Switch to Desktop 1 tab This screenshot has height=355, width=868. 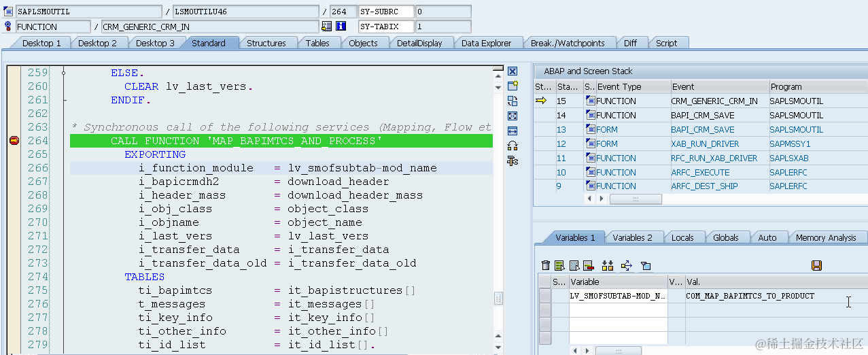pos(41,43)
